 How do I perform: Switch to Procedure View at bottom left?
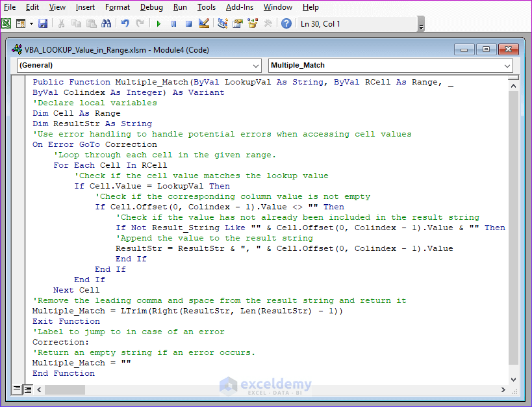click(17, 389)
